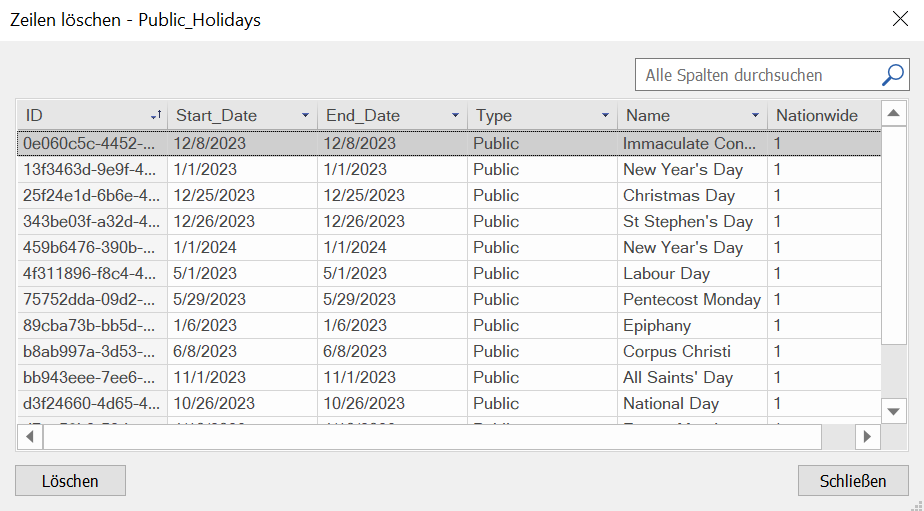This screenshot has height=511, width=924.
Task: Click the 'Pentecost Monday' name cell
Action: (x=692, y=299)
